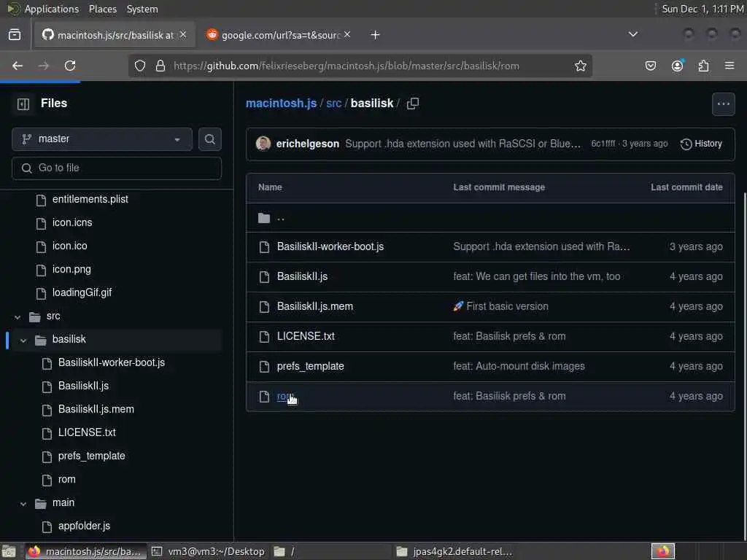Close the macintosh.js GitHub tab
The width and height of the screenshot is (747, 560).
click(x=183, y=35)
